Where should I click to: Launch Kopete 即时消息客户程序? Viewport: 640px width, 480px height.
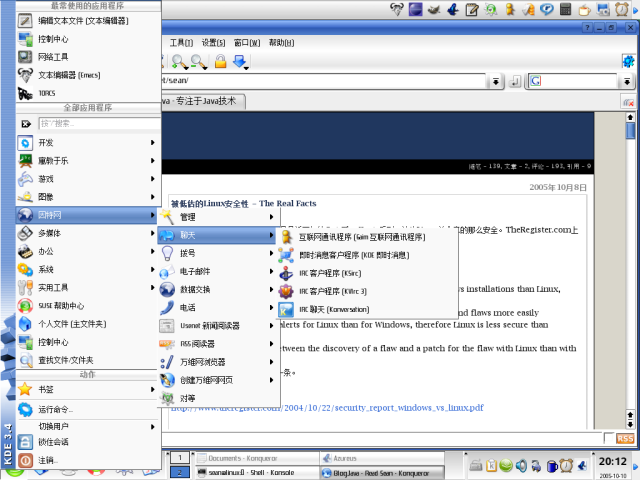coord(367,255)
